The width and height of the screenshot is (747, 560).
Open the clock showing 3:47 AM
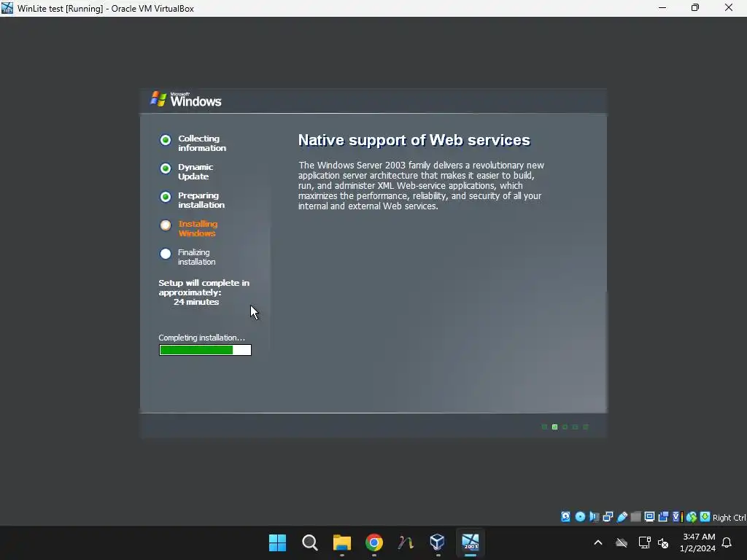(698, 542)
